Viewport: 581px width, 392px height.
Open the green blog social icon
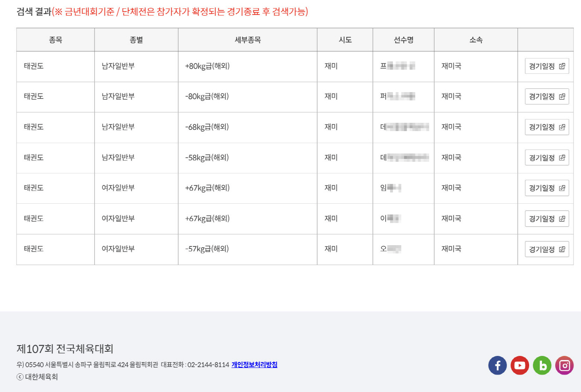tap(542, 365)
